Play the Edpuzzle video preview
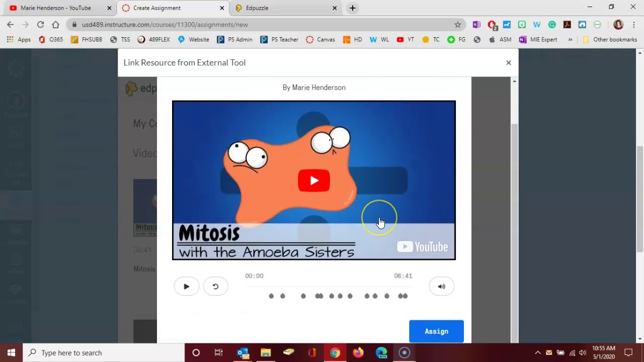This screenshot has width=644, height=362. [187, 287]
